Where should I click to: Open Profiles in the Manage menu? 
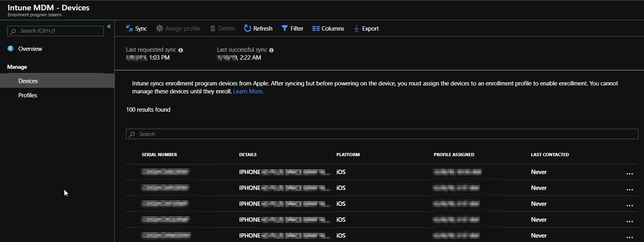click(x=28, y=95)
